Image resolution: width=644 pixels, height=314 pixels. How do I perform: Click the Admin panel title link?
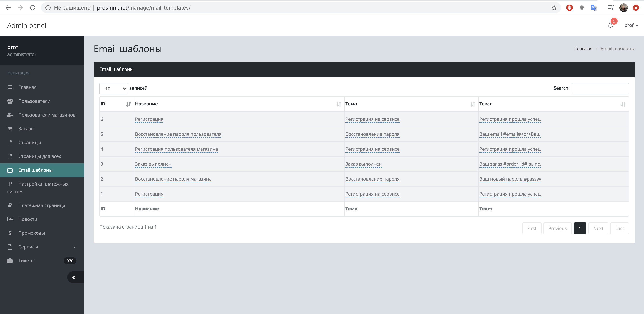(26, 25)
